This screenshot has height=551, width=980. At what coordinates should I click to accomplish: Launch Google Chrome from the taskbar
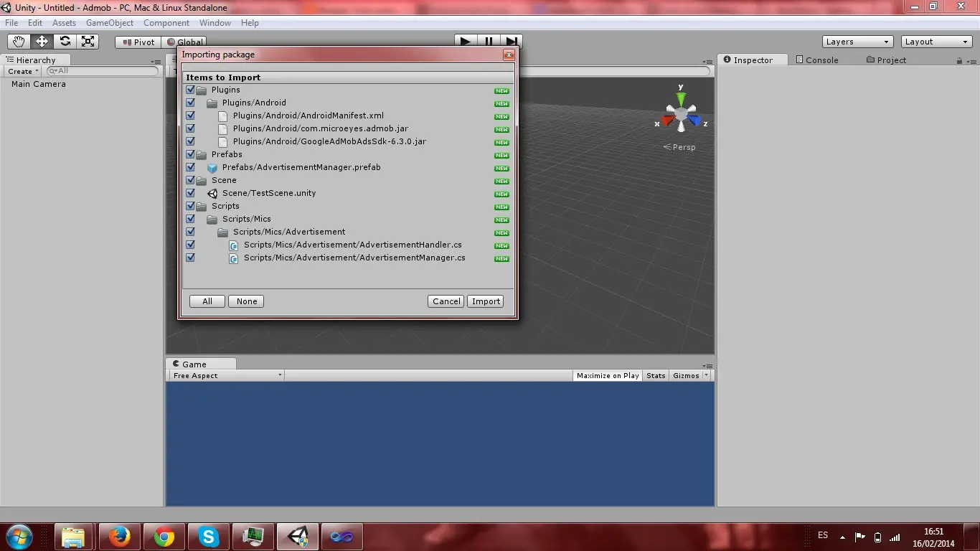(164, 536)
